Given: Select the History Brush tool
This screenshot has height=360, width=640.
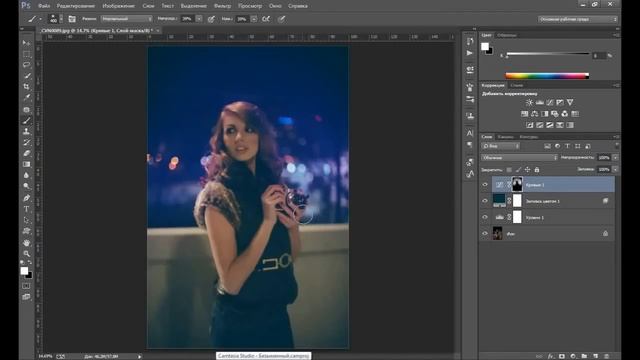Looking at the screenshot, I should pyautogui.click(x=27, y=142).
